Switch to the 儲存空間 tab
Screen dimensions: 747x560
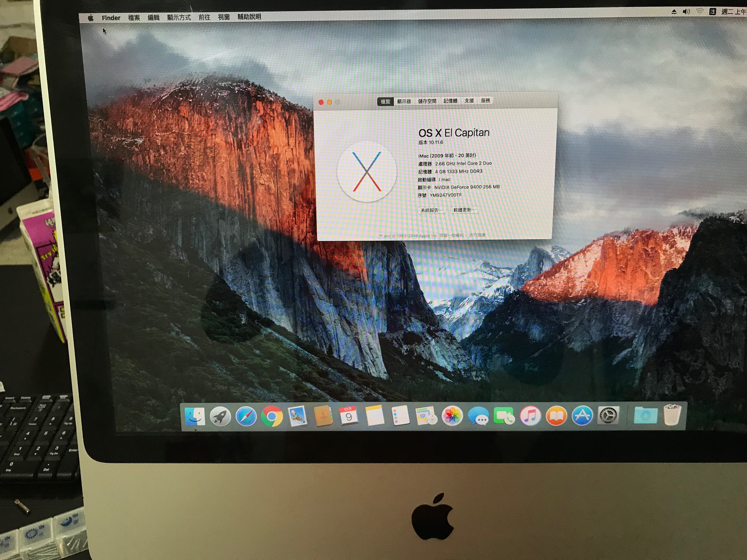(x=427, y=101)
